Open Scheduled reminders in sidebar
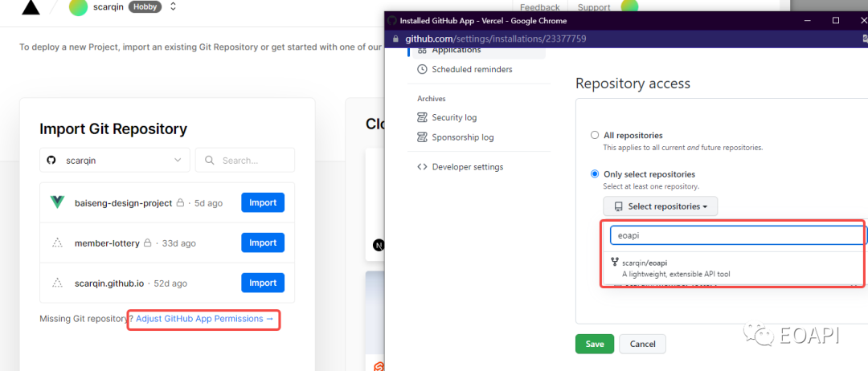Viewport: 868px width, 371px height. (x=472, y=69)
